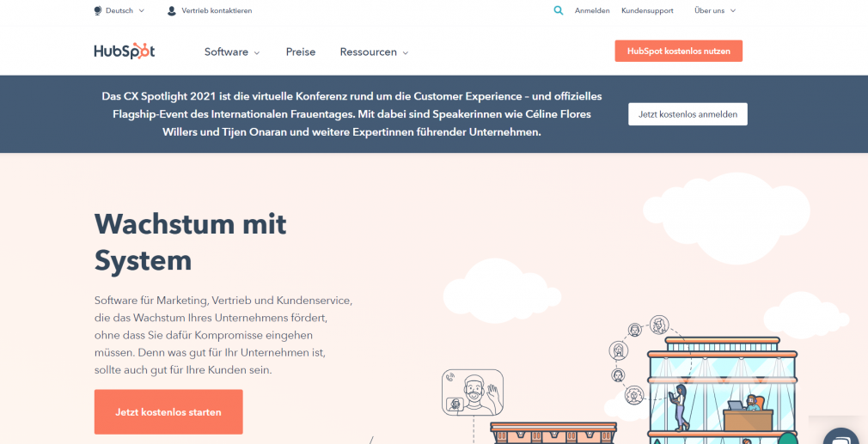The width and height of the screenshot is (868, 444).
Task: Open the Preise page
Action: pos(301,52)
